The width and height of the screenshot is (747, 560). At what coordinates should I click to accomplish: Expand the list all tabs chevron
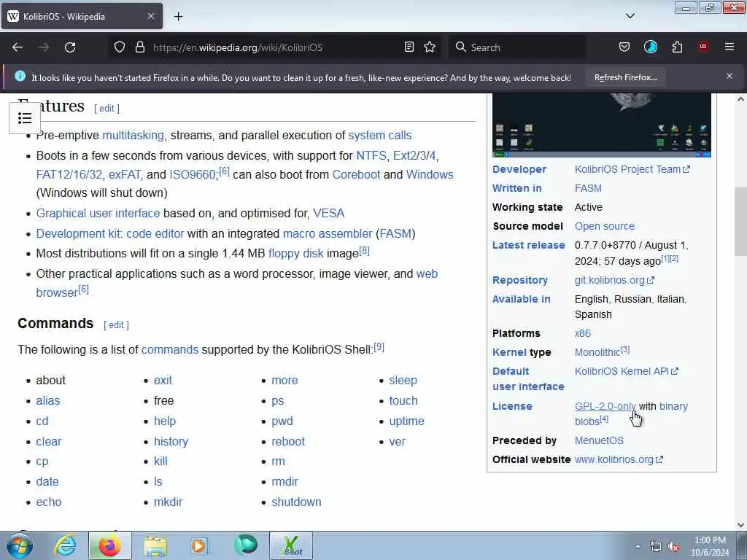click(630, 16)
